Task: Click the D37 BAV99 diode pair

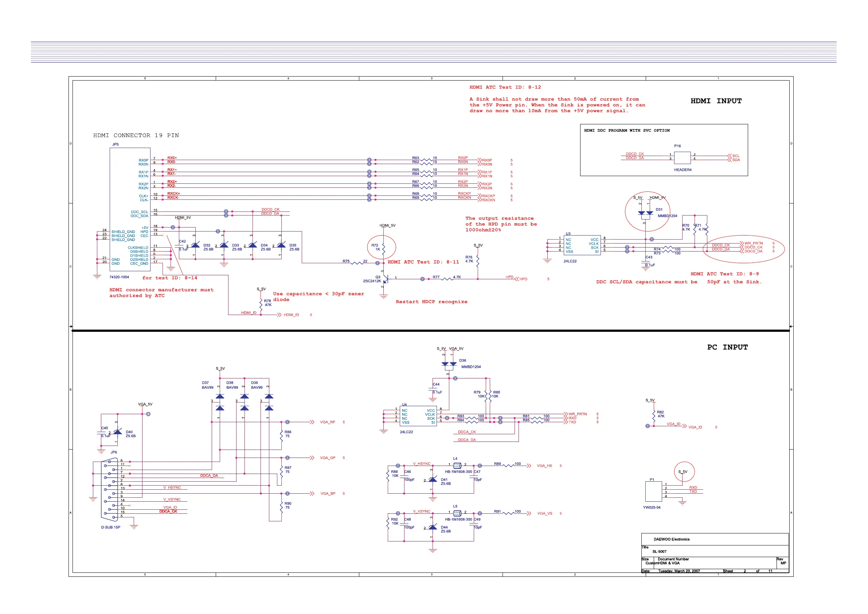Action: [220, 402]
